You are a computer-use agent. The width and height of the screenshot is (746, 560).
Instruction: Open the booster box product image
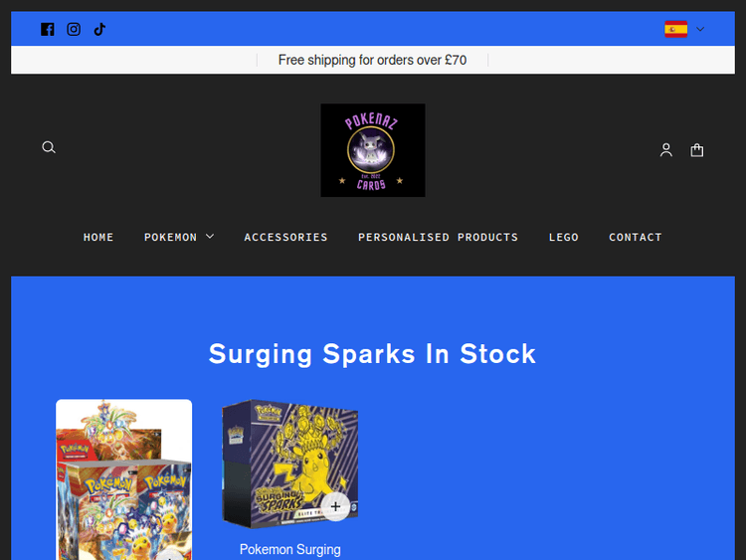tap(123, 479)
